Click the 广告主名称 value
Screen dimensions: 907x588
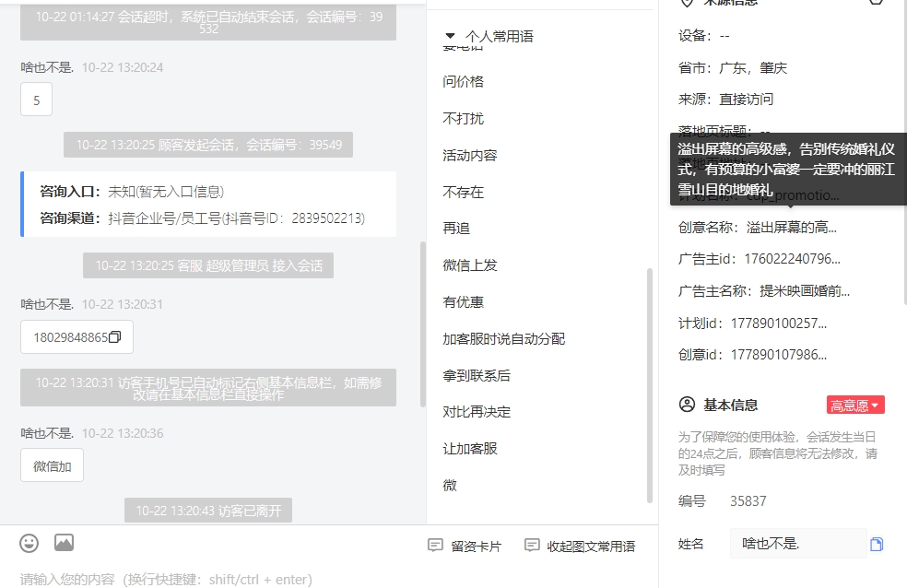pos(805,291)
